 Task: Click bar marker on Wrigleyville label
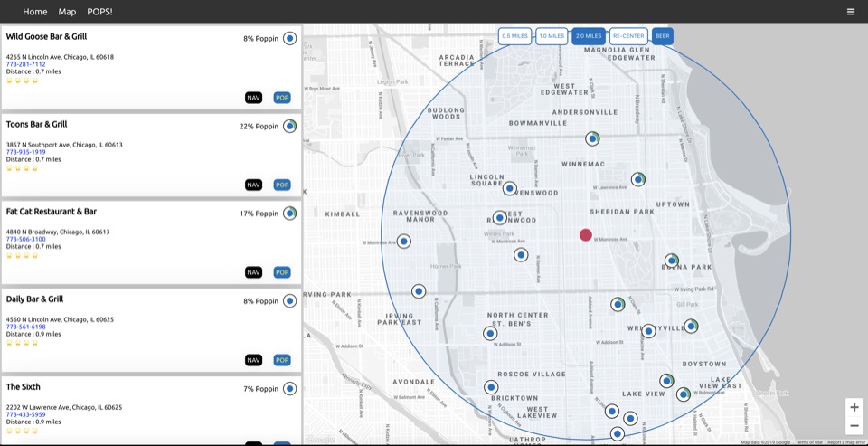tap(648, 331)
